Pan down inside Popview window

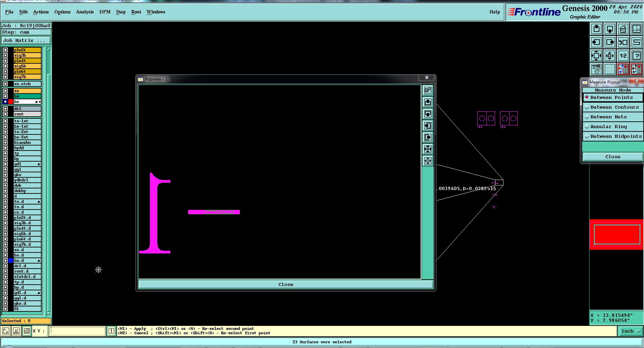(x=428, y=114)
